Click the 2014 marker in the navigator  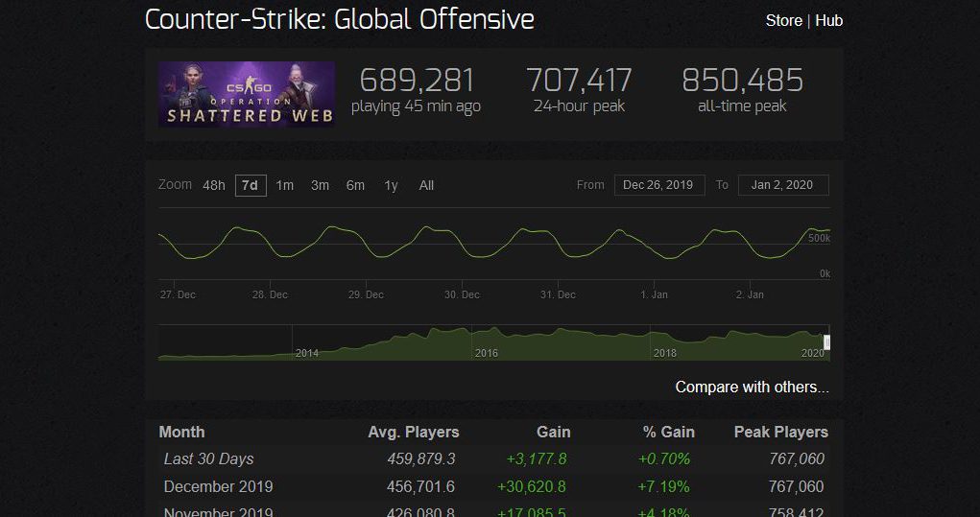pos(307,353)
